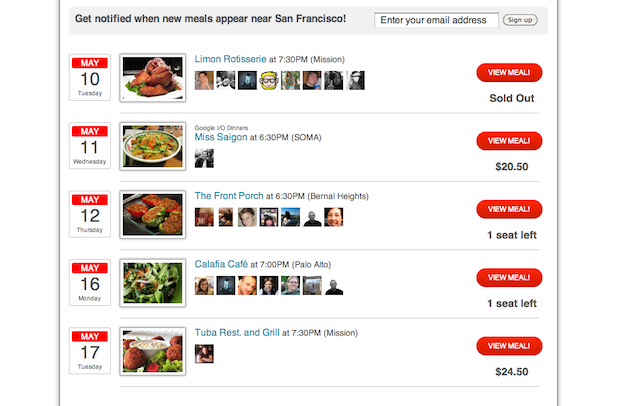Click View Meal for Calafia Café
620x406 pixels.
509,277
